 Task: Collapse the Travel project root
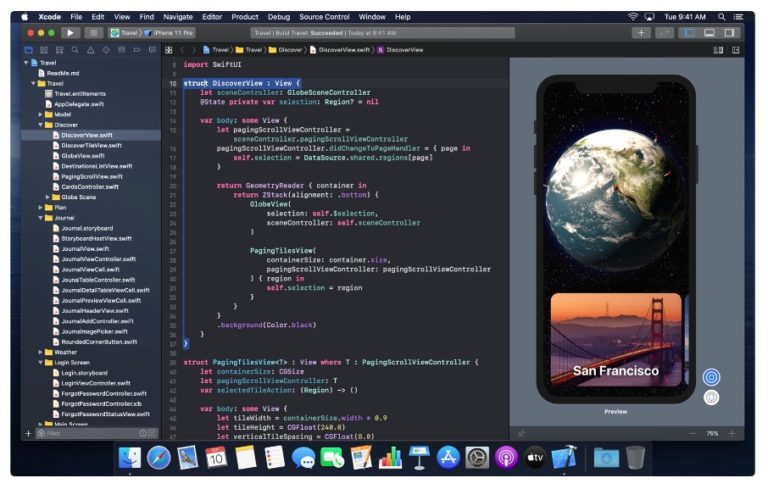26,63
